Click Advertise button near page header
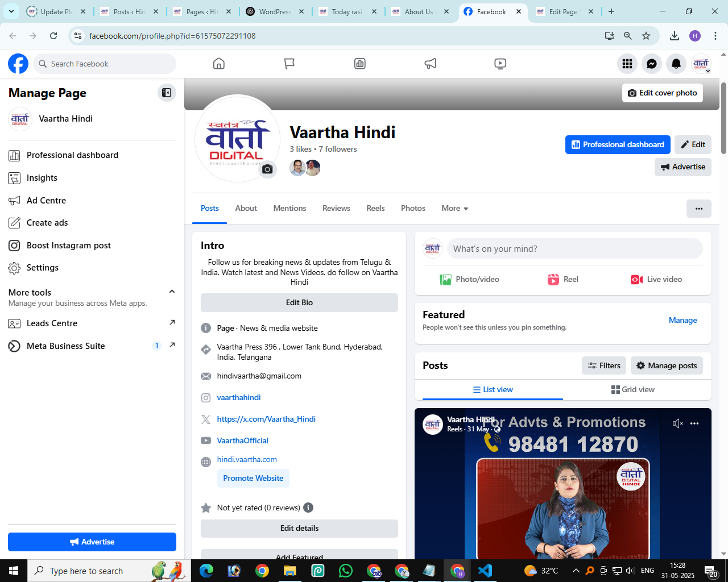 pos(683,167)
